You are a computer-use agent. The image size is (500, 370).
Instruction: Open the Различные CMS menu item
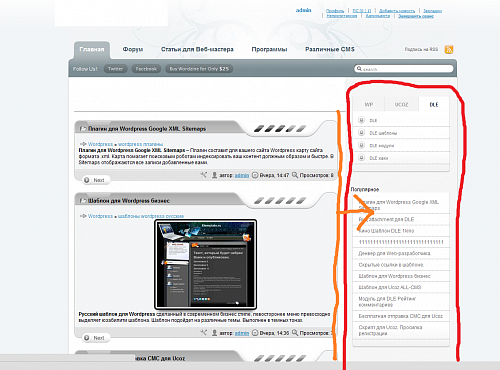click(x=330, y=49)
